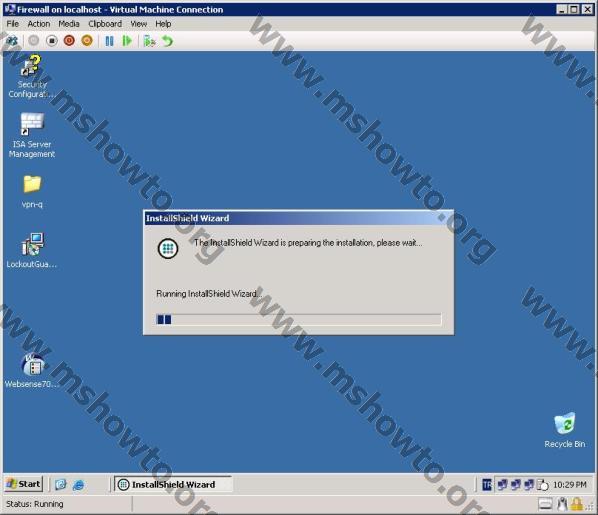Turn off the virtual machine via the black stop icon
Image resolution: width=598 pixels, height=515 pixels.
52,40
